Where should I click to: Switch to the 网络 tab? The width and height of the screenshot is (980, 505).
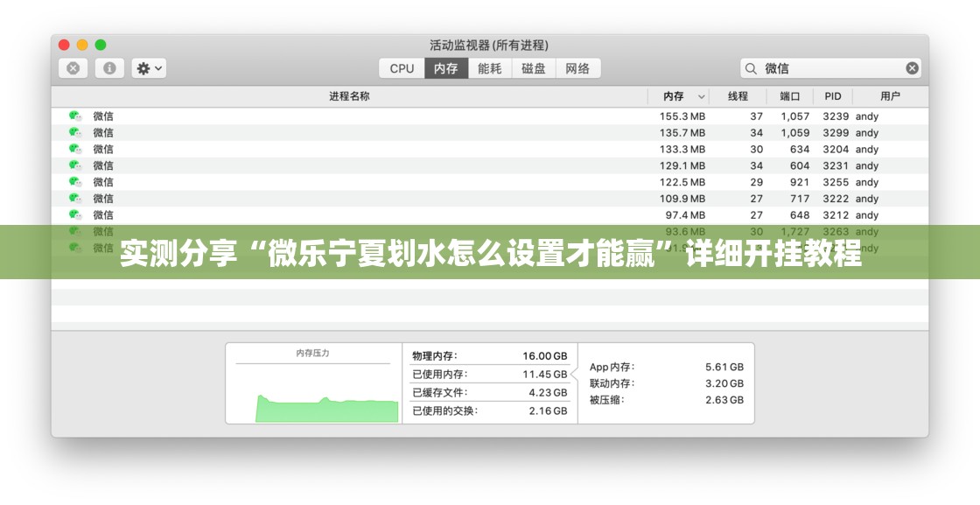(x=578, y=68)
